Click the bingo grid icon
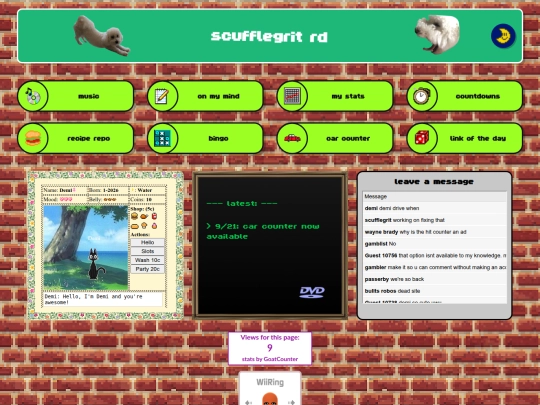The width and height of the screenshot is (540, 405). point(162,138)
